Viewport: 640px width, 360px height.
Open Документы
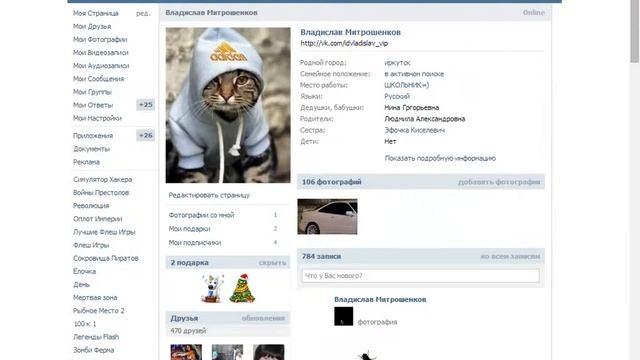point(91,149)
